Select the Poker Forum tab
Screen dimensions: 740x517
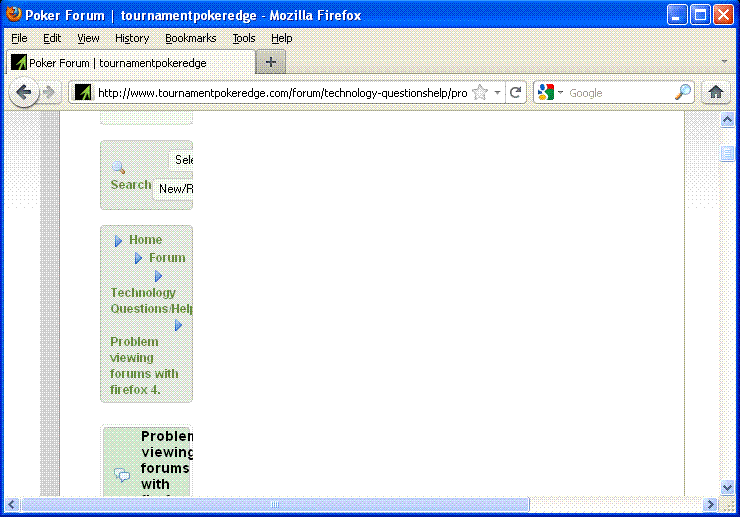(x=131, y=62)
